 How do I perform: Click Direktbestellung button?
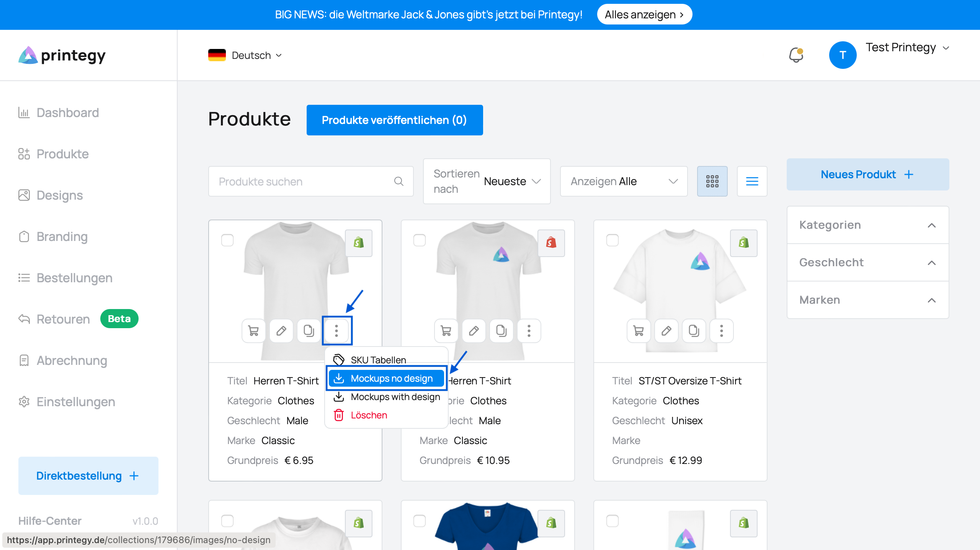pyautogui.click(x=88, y=476)
